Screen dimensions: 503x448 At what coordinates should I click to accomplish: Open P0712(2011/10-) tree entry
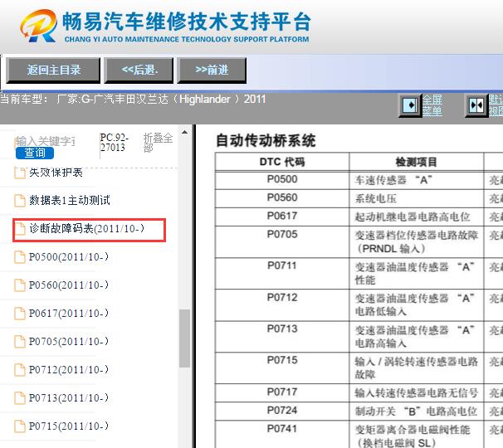click(69, 370)
